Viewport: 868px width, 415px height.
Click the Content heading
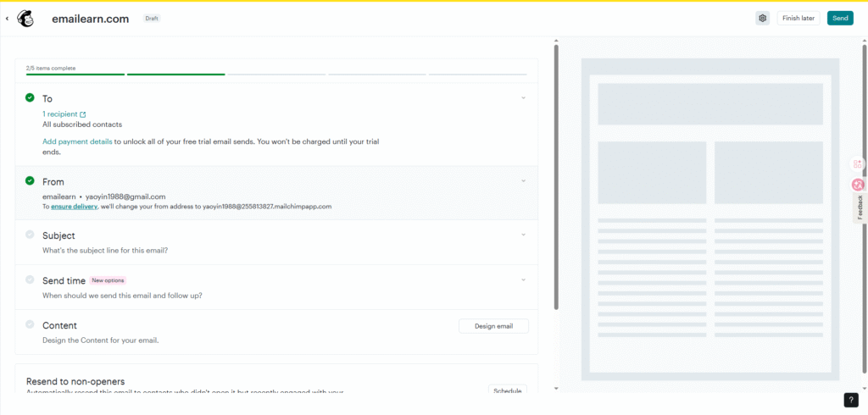[x=60, y=325]
